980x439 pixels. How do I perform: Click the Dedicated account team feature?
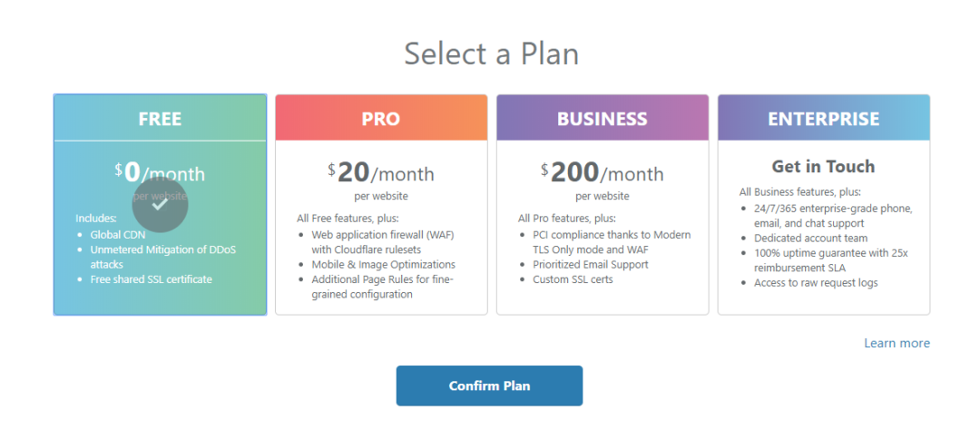(810, 239)
